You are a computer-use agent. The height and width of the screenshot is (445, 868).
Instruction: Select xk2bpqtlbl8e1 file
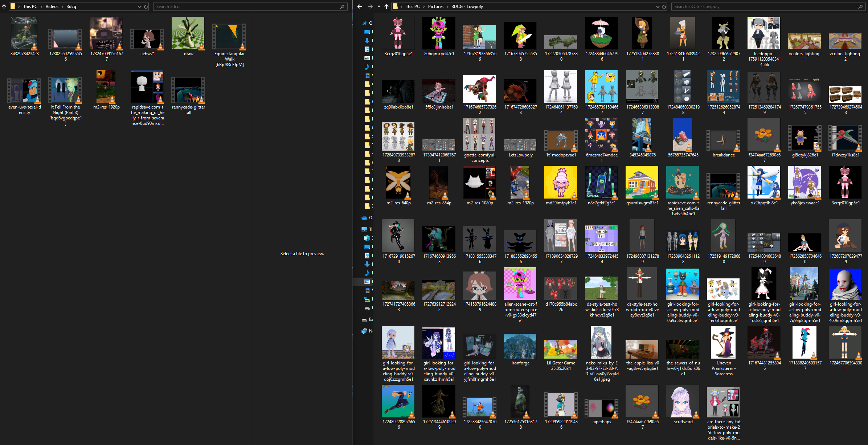point(764,185)
